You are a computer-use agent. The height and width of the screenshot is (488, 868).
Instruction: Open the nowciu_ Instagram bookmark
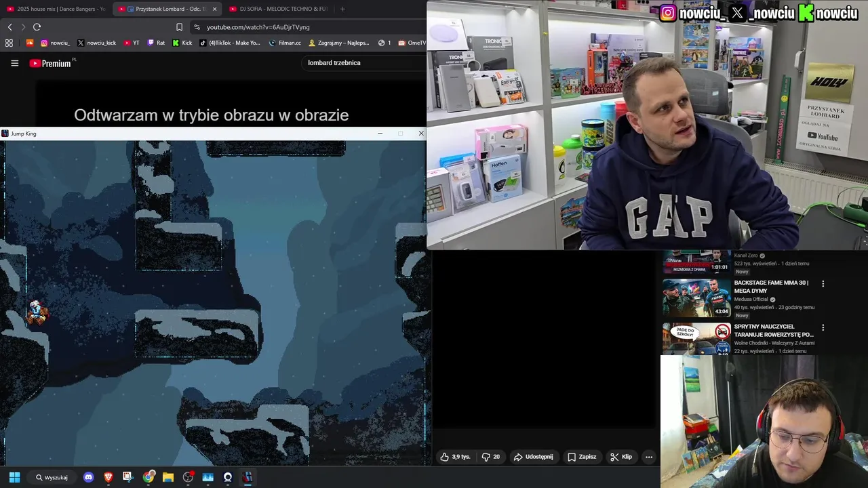(x=55, y=43)
